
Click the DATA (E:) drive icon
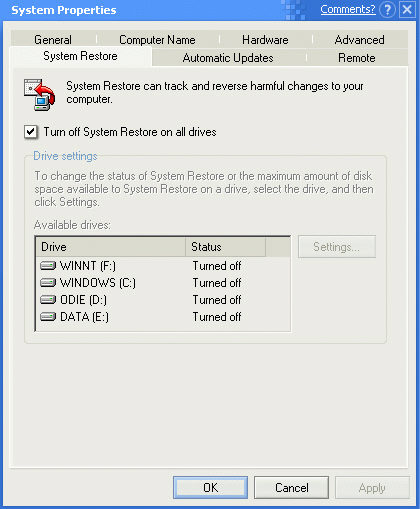(x=48, y=317)
